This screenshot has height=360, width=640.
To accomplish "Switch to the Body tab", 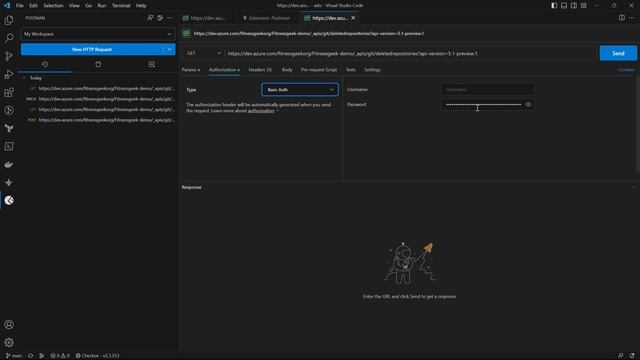I will [287, 70].
